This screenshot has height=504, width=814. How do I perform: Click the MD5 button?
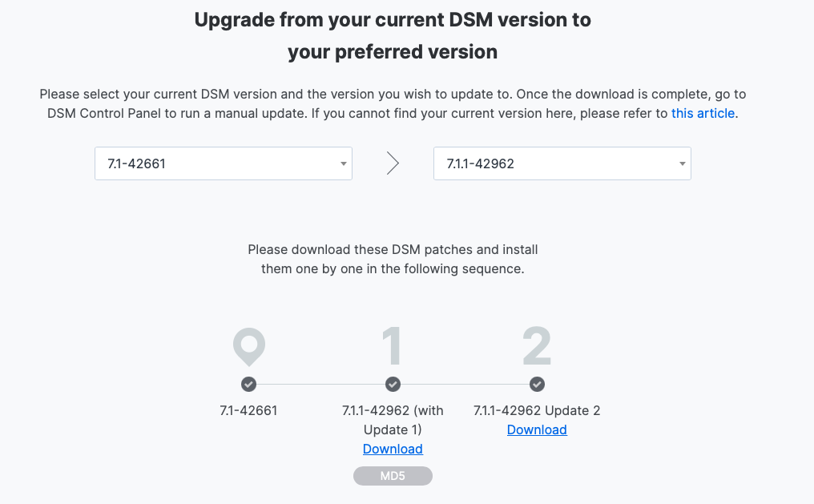pyautogui.click(x=393, y=477)
